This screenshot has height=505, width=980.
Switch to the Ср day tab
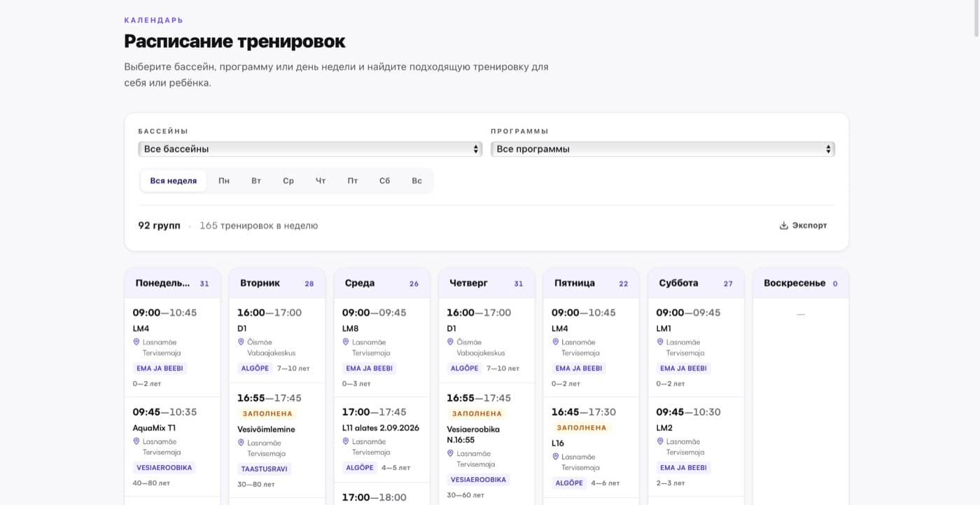point(288,181)
